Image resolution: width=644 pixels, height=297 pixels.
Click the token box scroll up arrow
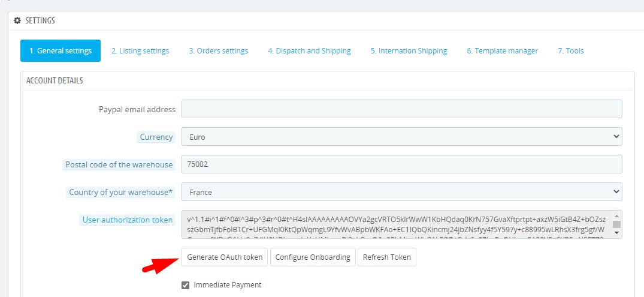click(x=616, y=215)
